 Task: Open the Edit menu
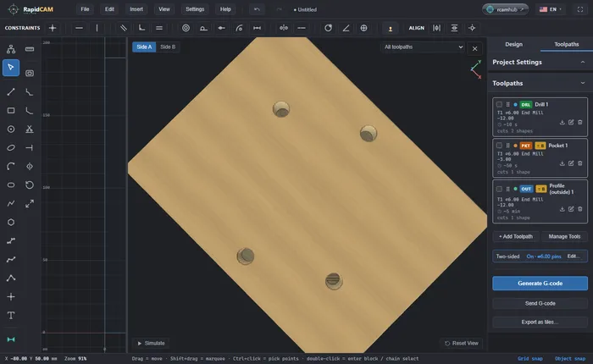tap(109, 9)
